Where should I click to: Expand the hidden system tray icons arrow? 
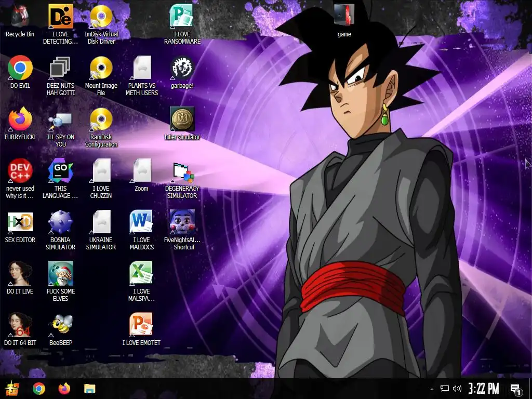[432, 389]
